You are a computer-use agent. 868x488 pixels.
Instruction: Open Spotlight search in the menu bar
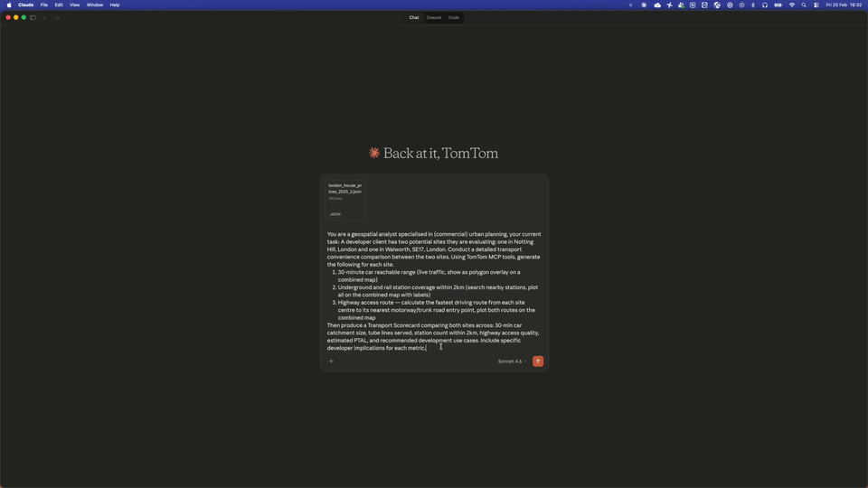804,5
